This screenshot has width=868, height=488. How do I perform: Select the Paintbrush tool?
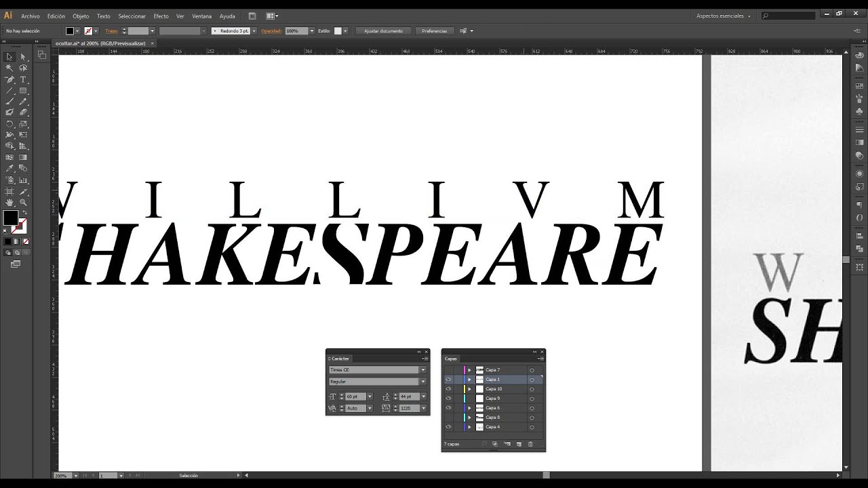[x=9, y=101]
